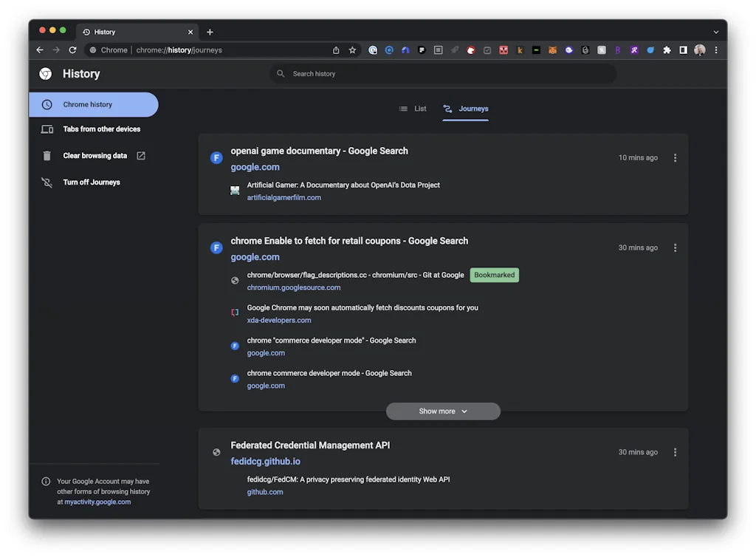Click the share icon in the address bar
Viewport: 756px width, 557px height.
click(335, 49)
